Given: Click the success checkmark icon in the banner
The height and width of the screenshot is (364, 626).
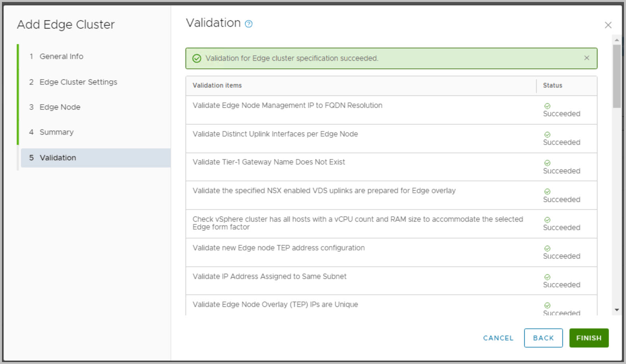Looking at the screenshot, I should [197, 58].
